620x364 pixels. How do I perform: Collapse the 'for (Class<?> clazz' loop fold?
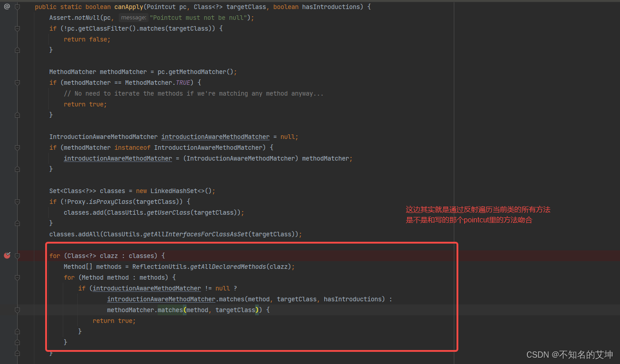pos(17,256)
